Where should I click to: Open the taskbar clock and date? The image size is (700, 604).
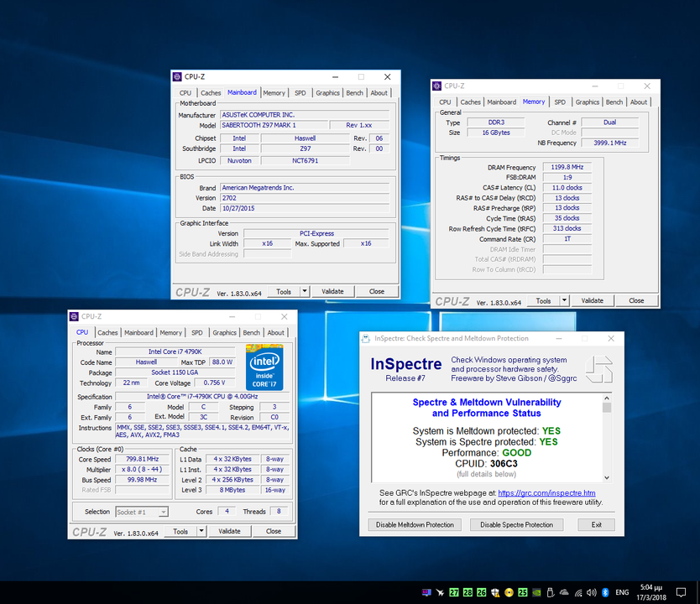click(x=650, y=592)
